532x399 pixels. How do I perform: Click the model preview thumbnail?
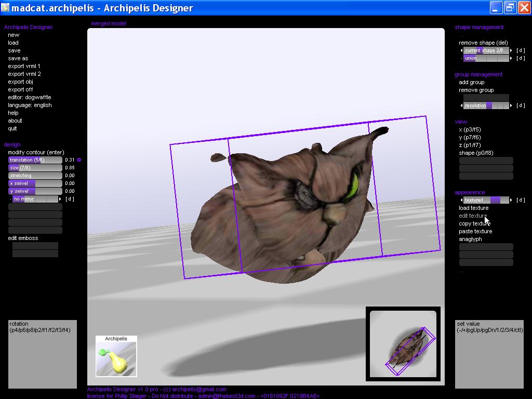click(x=403, y=344)
